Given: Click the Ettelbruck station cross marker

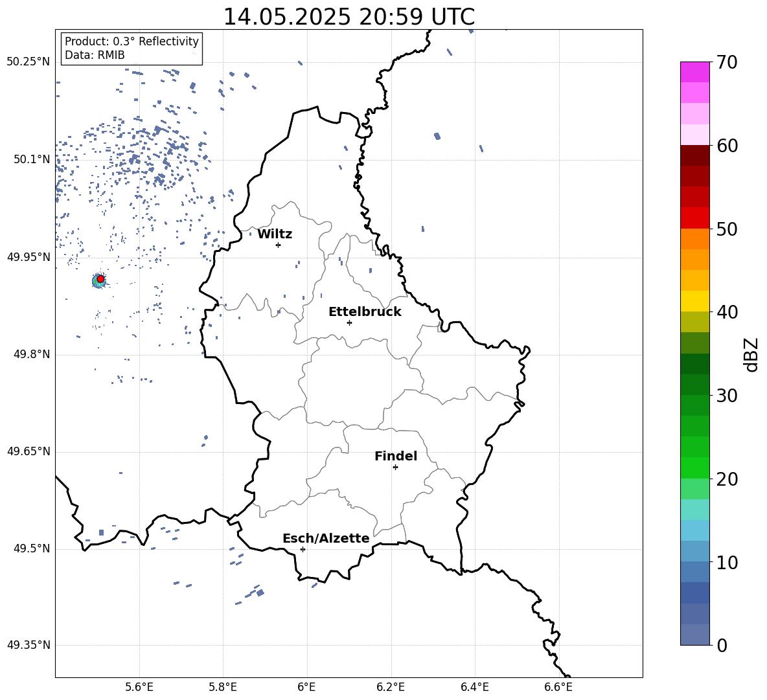Looking at the screenshot, I should pyautogui.click(x=349, y=322).
